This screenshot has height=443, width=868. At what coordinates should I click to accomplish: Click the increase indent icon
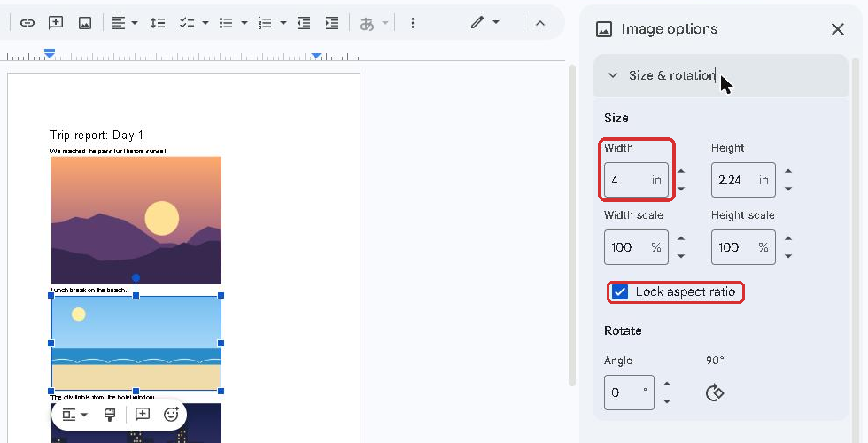(x=332, y=23)
